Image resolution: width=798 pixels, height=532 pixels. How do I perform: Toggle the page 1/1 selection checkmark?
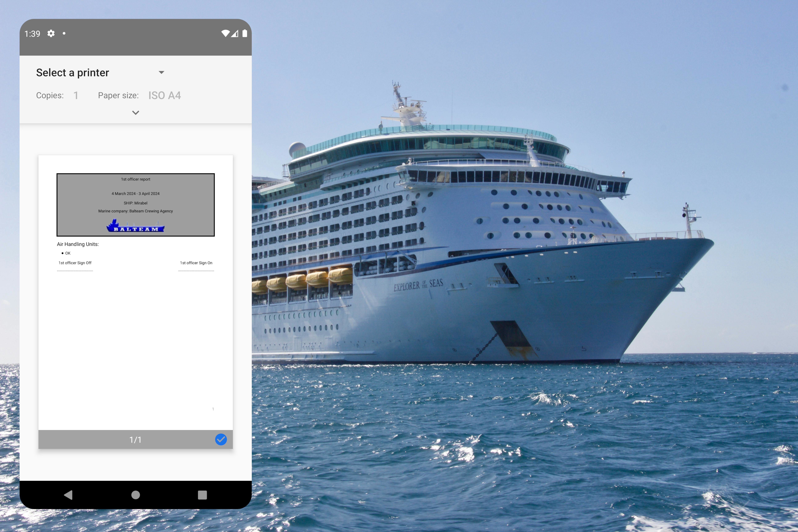click(221, 439)
